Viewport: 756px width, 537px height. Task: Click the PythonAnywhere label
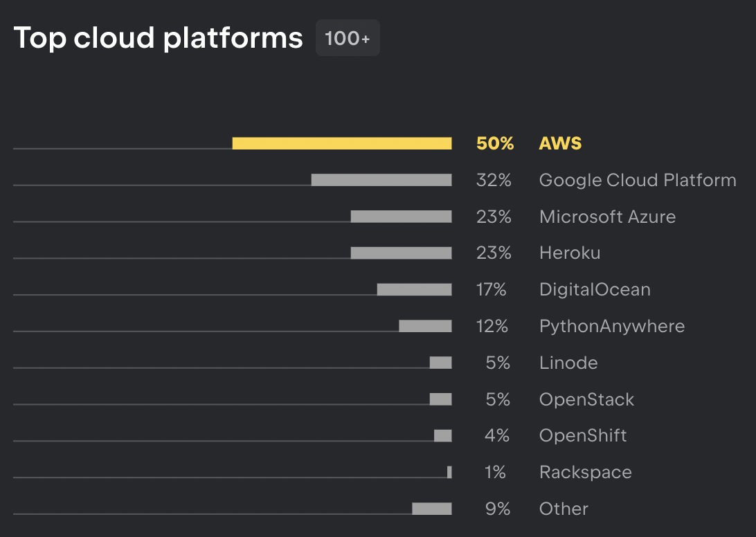tap(612, 327)
